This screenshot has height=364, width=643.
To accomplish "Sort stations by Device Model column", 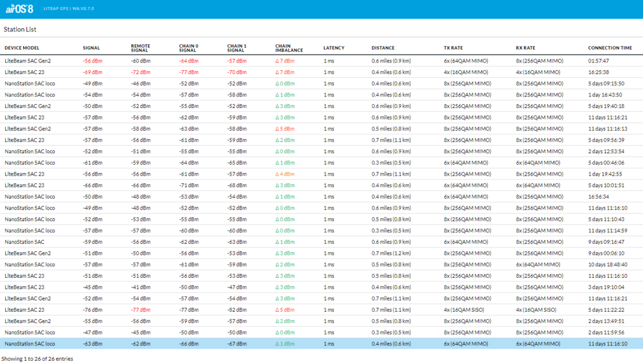I will (x=22, y=48).
